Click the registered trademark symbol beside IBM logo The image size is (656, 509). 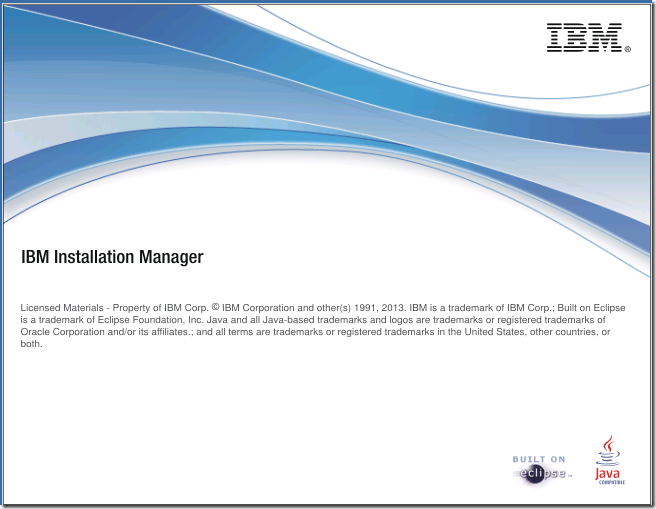click(627, 48)
